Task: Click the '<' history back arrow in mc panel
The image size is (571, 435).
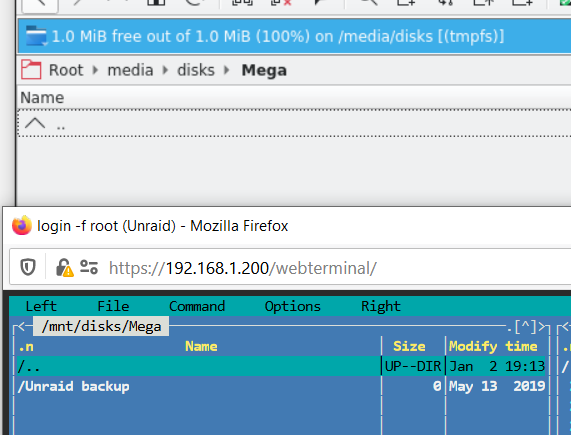Action: point(21,327)
